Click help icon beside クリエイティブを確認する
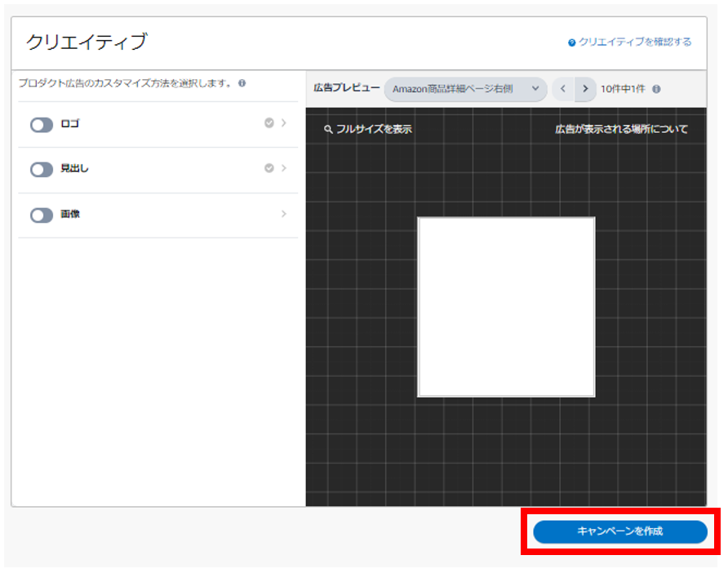Viewport: 728px width, 573px height. point(571,42)
